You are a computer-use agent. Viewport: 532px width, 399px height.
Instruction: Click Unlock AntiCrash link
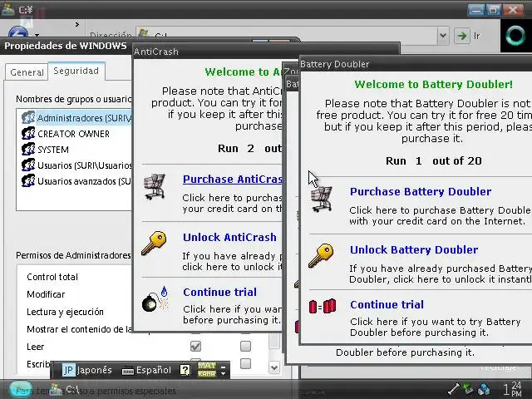tap(229, 238)
